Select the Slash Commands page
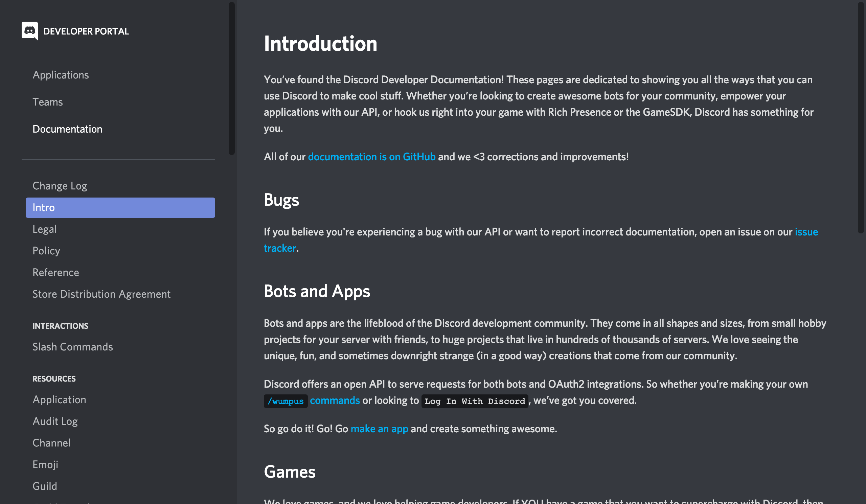The height and width of the screenshot is (504, 866). (x=73, y=346)
